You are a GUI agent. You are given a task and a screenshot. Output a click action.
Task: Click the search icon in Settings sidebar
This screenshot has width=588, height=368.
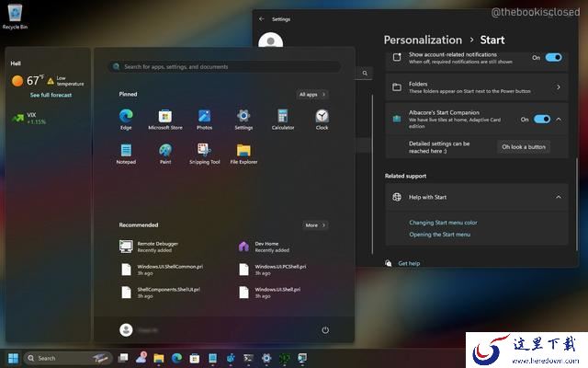365,74
